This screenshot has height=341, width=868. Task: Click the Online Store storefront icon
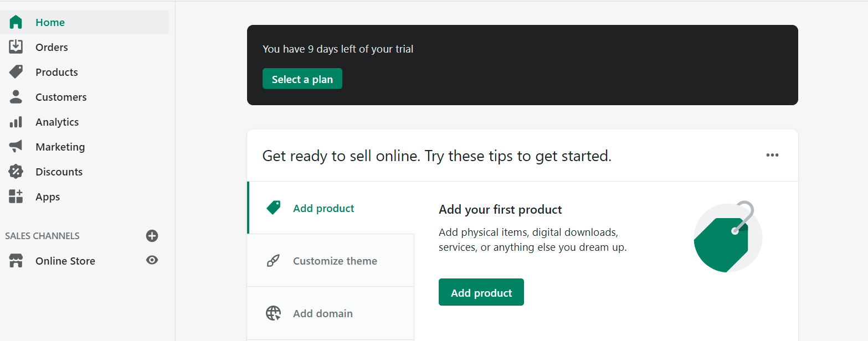click(16, 261)
